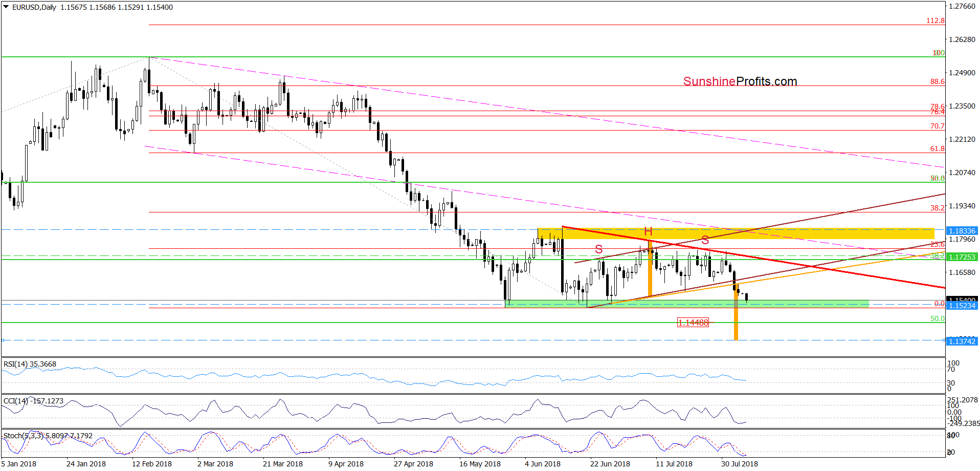Click the 1.17253 green price tag
Image resolution: width=980 pixels, height=471 pixels.
pyautogui.click(x=962, y=257)
